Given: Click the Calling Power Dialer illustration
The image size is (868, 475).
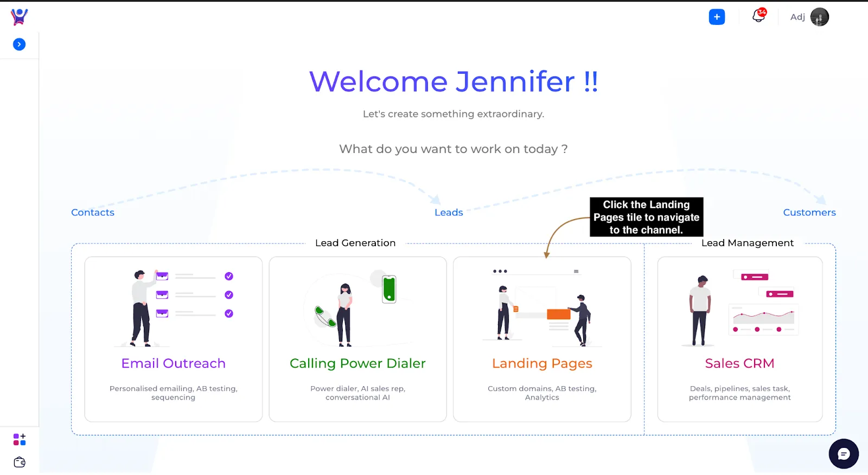Looking at the screenshot, I should (x=357, y=308).
